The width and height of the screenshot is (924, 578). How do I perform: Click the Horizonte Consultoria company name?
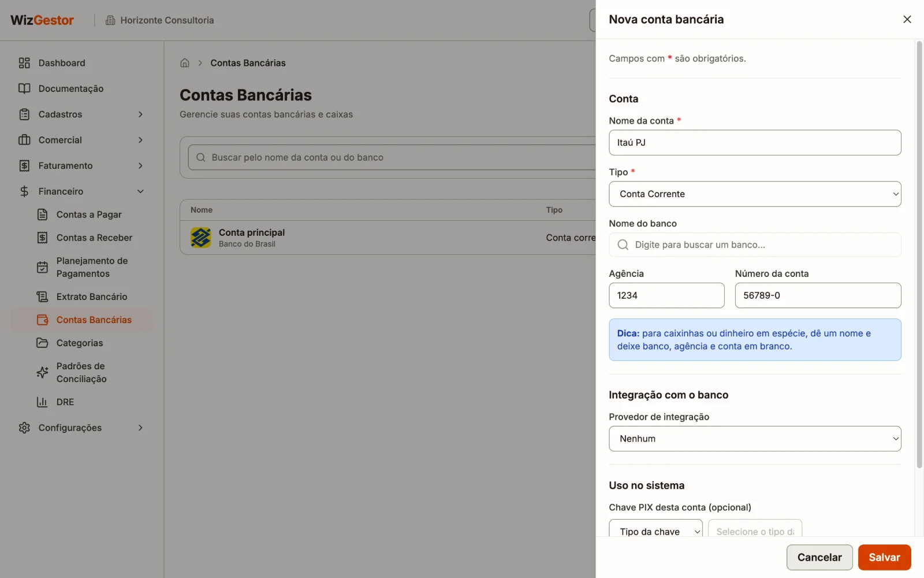pyautogui.click(x=167, y=20)
